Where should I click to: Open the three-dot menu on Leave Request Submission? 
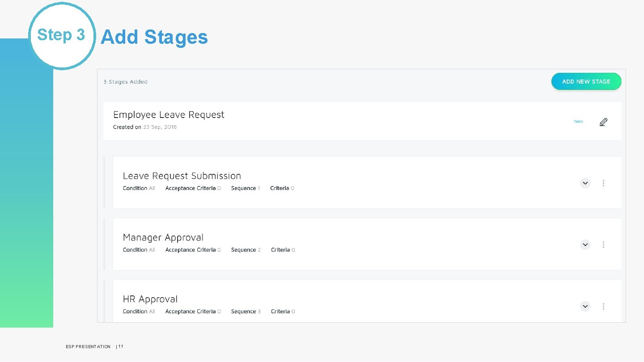(x=603, y=183)
